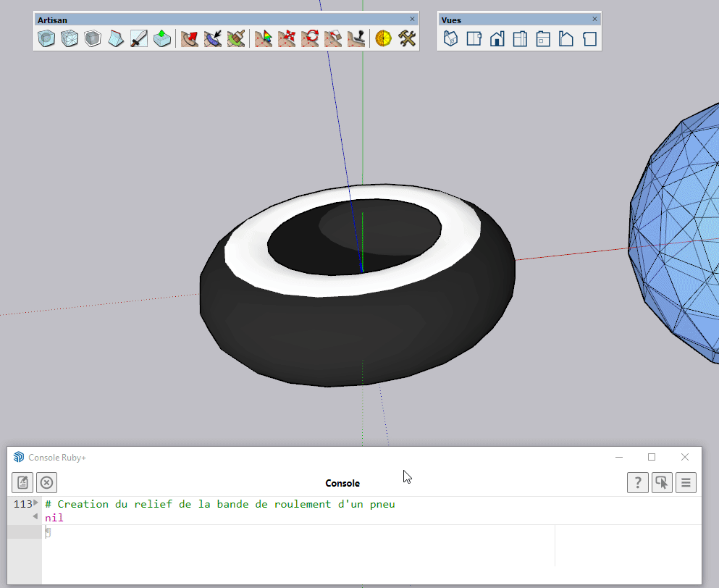719x588 pixels.
Task: Select the Vertex Scale tool
Action: coord(333,38)
